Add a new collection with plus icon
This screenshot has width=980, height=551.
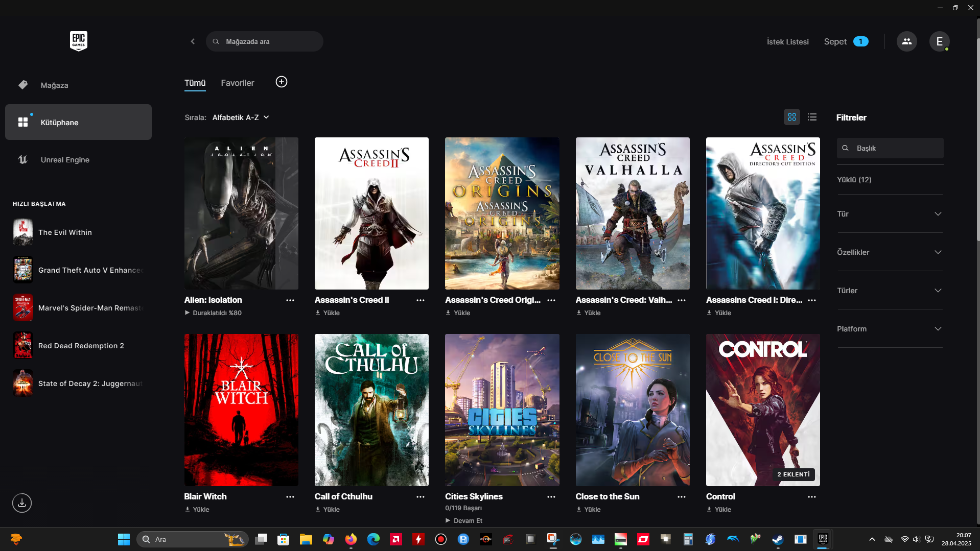282,82
